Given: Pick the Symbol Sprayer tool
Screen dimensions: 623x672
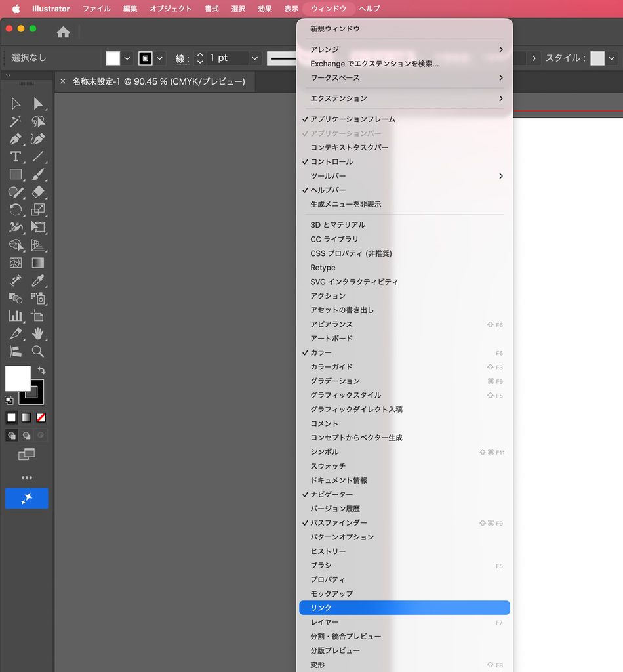Looking at the screenshot, I should point(37,298).
